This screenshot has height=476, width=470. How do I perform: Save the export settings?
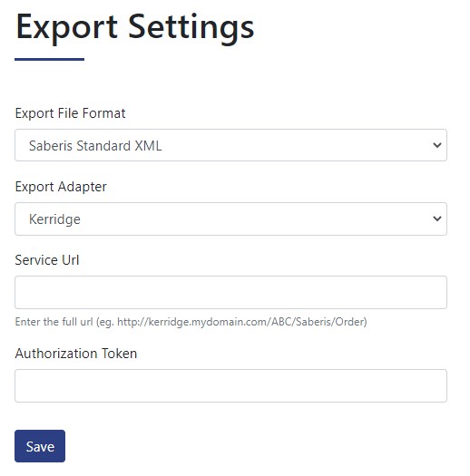coord(40,446)
